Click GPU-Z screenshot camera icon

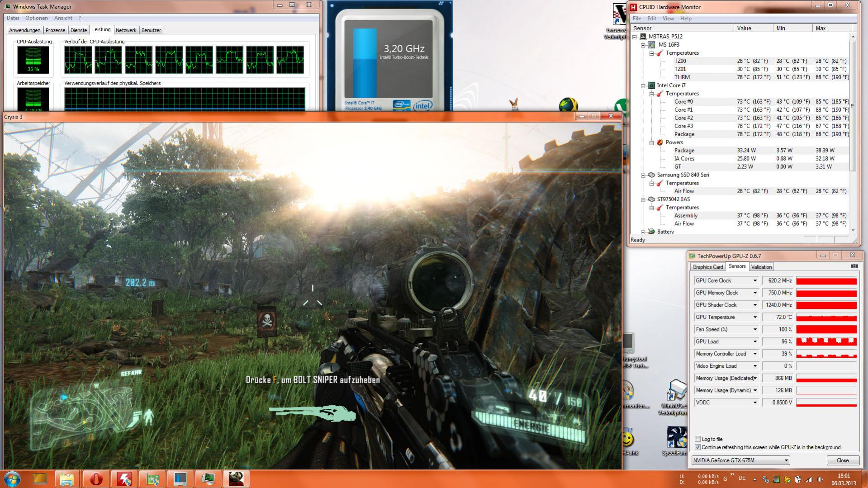tap(854, 266)
